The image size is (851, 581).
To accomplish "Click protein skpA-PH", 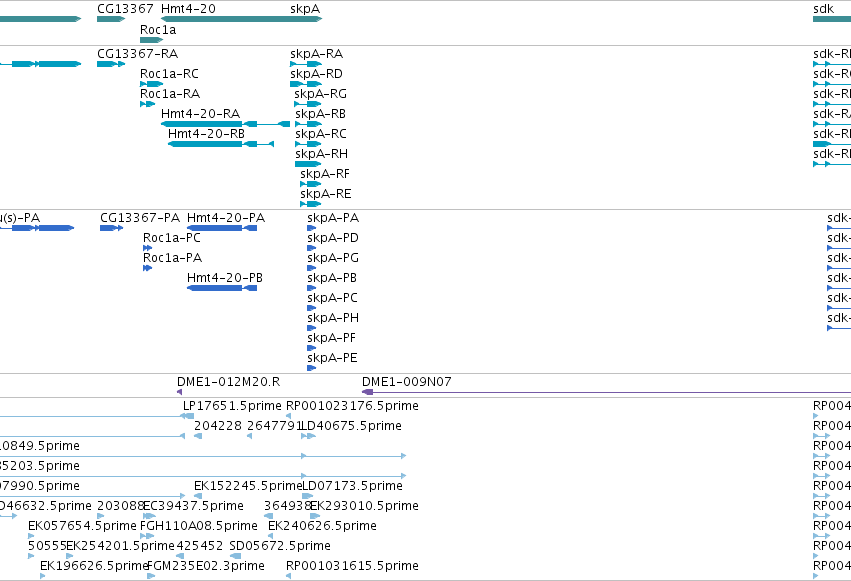I will tap(333, 318).
